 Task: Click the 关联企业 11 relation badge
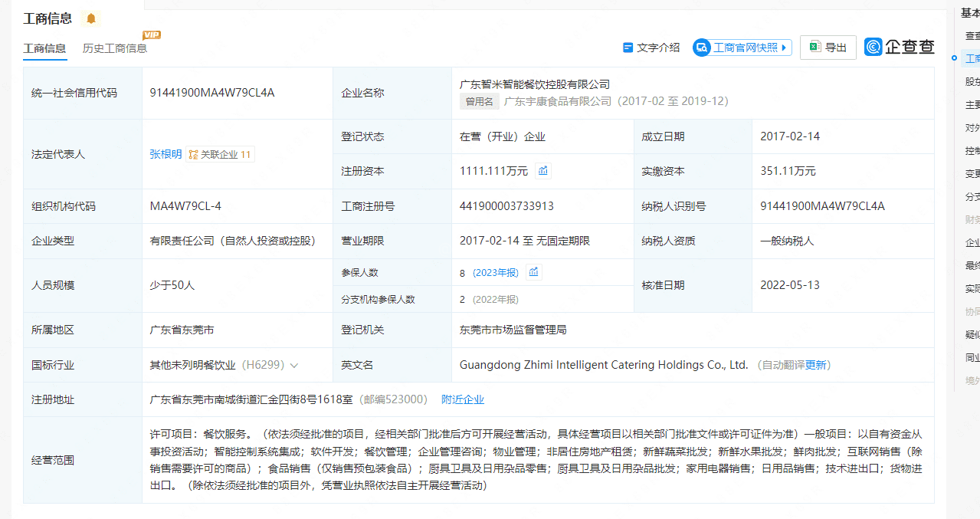pyautogui.click(x=220, y=154)
